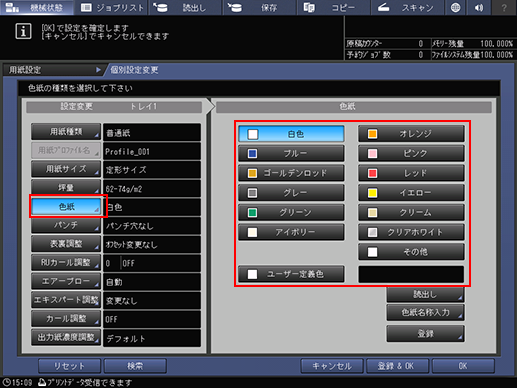This screenshot has height=388, width=517.
Task: Click the 色紙名称入力 color name input button
Action: click(425, 312)
